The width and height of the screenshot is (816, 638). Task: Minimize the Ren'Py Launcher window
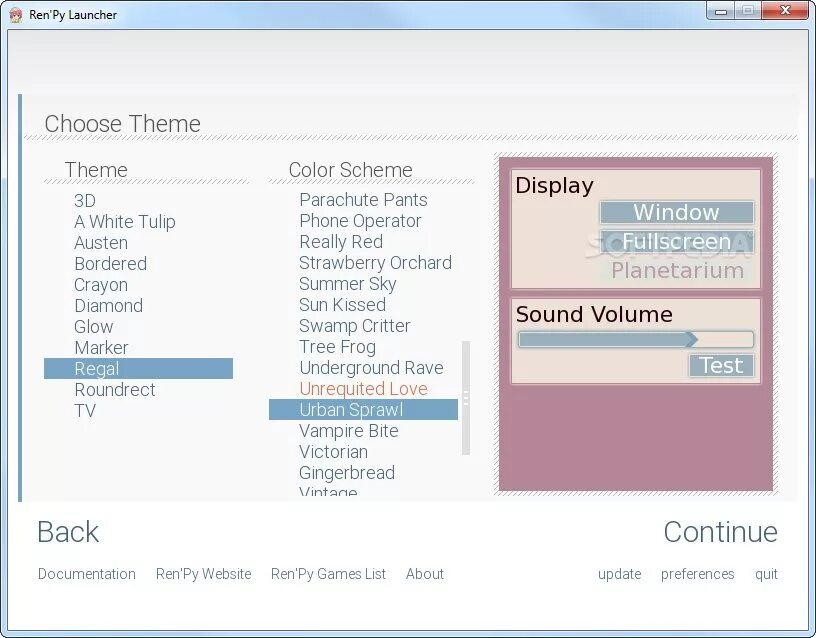pyautogui.click(x=721, y=11)
